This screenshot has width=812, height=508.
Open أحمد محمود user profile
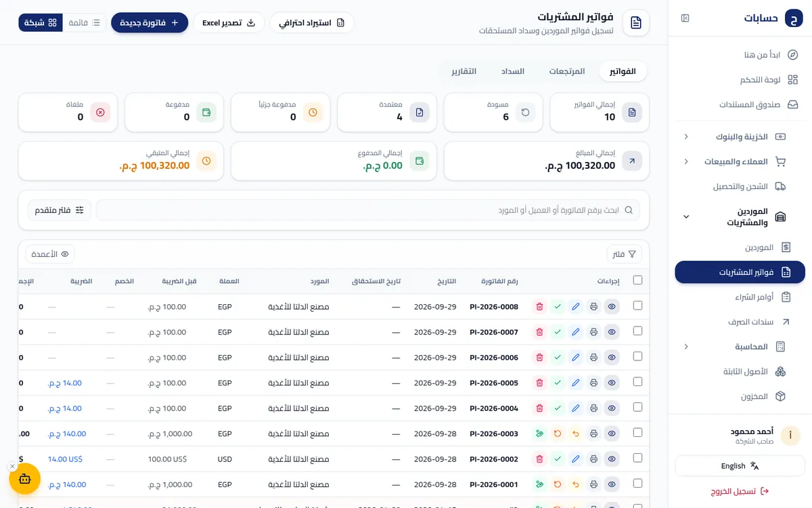pos(740,436)
